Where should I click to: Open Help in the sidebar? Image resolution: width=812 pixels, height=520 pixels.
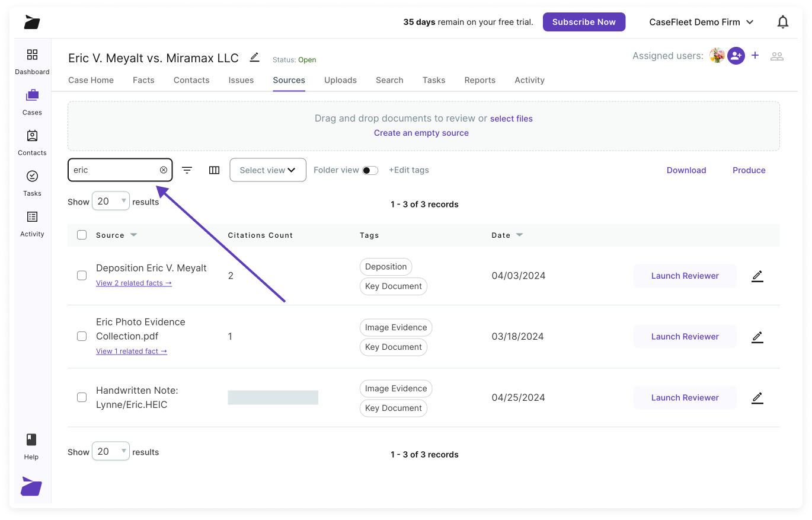[x=31, y=446]
